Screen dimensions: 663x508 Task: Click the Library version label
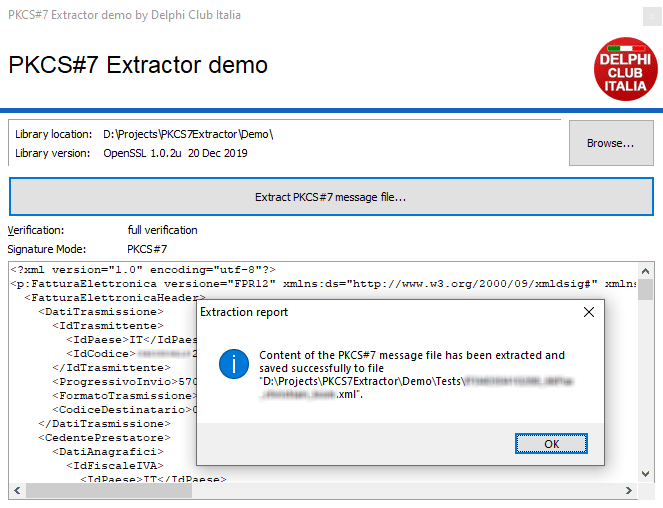point(53,153)
